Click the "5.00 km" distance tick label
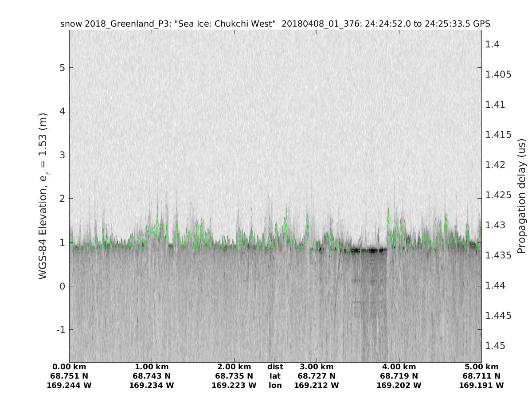 point(481,367)
